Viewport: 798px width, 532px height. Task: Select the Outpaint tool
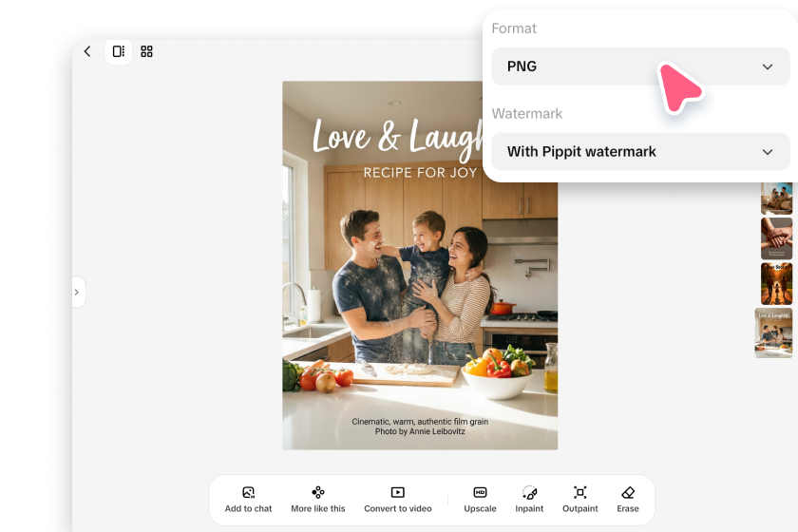[580, 500]
